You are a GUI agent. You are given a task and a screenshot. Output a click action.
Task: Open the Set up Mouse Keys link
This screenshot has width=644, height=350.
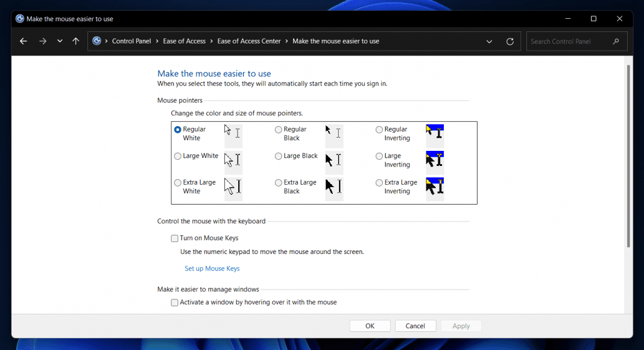tap(212, 268)
